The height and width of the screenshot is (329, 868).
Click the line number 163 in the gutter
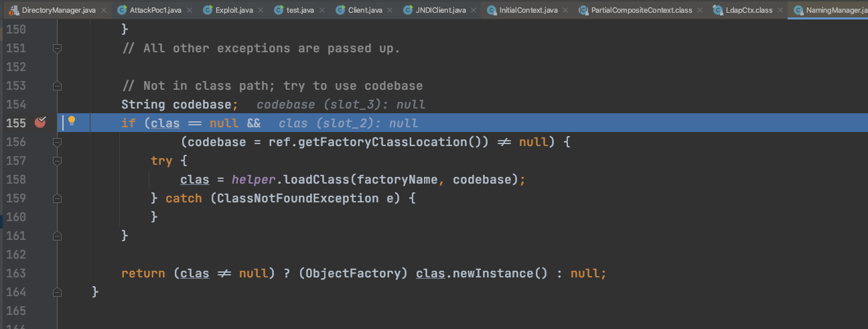pyautogui.click(x=15, y=273)
